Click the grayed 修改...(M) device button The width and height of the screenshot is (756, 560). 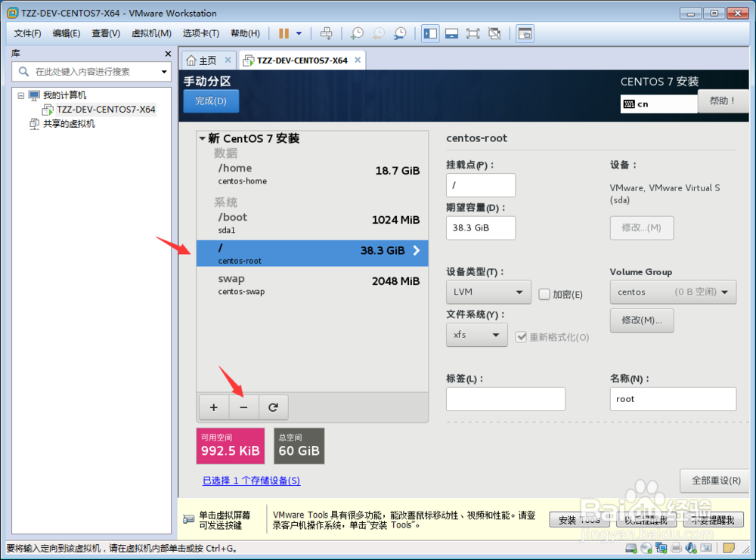pyautogui.click(x=642, y=228)
